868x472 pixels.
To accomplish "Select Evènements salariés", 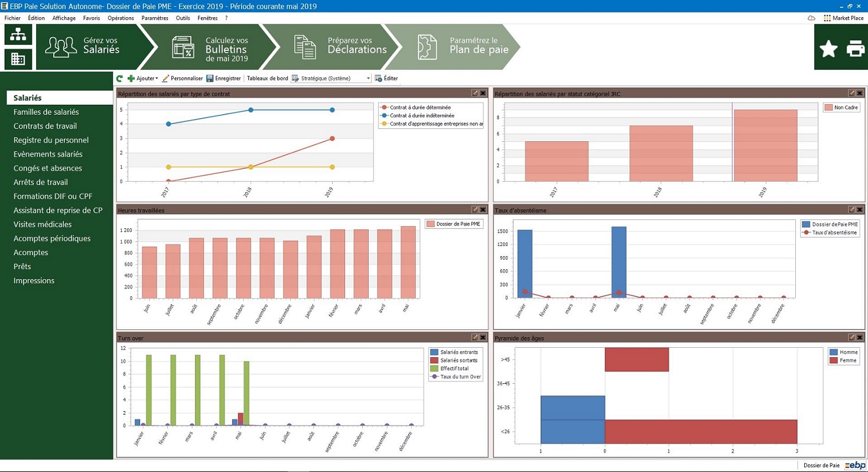I will [48, 154].
